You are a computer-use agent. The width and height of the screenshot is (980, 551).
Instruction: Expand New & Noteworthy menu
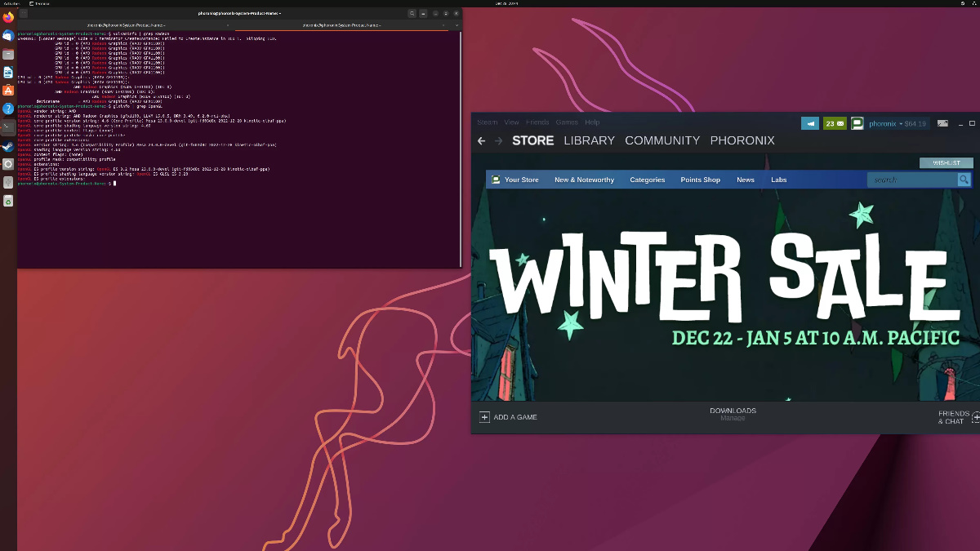(584, 180)
